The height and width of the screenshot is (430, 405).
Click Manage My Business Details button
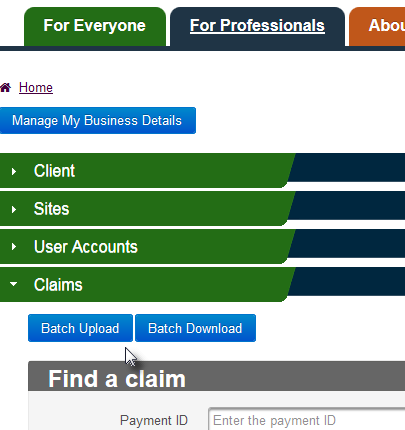[98, 121]
